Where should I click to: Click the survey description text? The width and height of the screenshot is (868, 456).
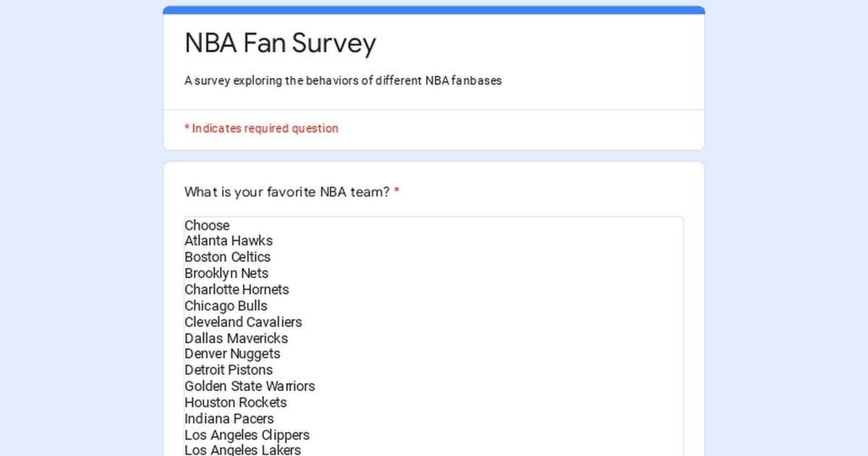(343, 80)
